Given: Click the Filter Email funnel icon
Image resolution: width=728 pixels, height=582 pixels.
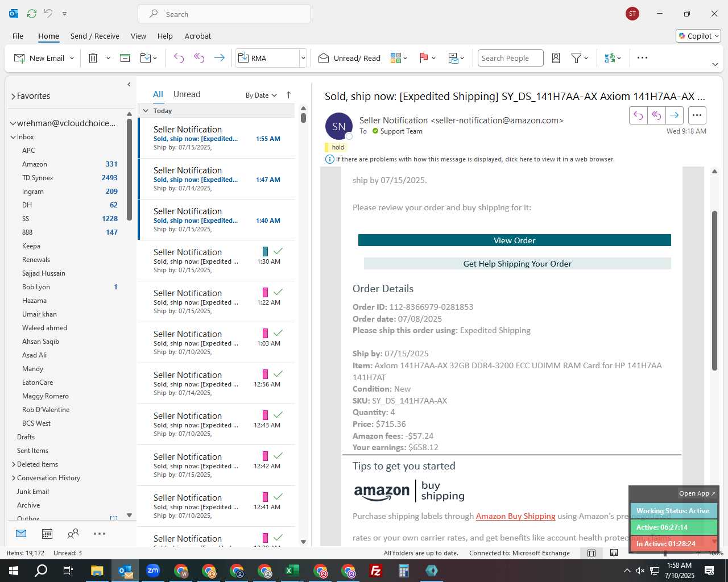Looking at the screenshot, I should (577, 58).
